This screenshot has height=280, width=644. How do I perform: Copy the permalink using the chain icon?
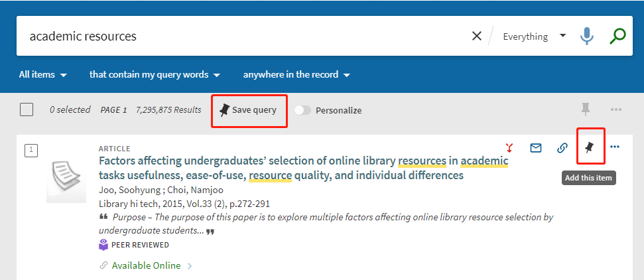[x=562, y=148]
